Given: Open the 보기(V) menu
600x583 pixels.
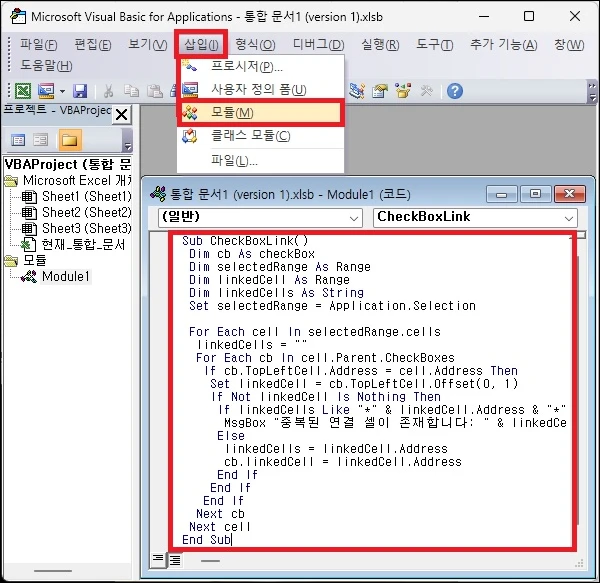Looking at the screenshot, I should tap(148, 44).
